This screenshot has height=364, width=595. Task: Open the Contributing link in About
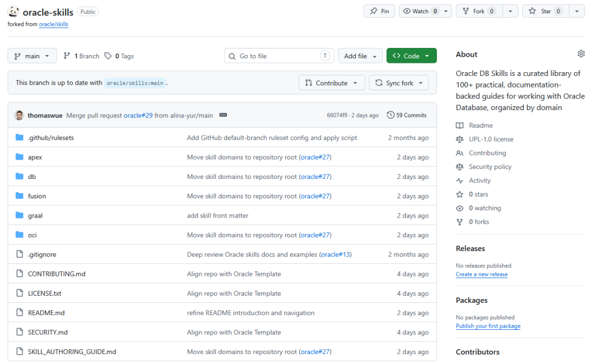pyautogui.click(x=488, y=153)
